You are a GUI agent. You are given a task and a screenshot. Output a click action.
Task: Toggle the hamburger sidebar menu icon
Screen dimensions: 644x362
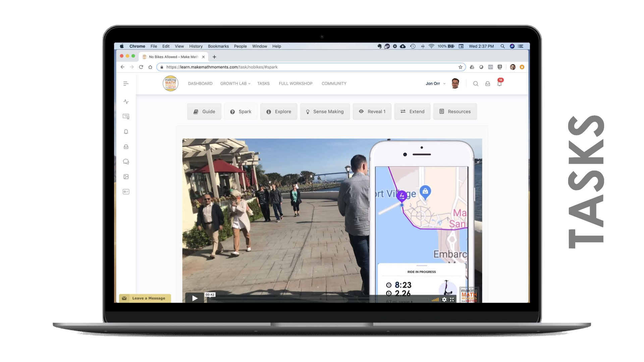tap(126, 84)
